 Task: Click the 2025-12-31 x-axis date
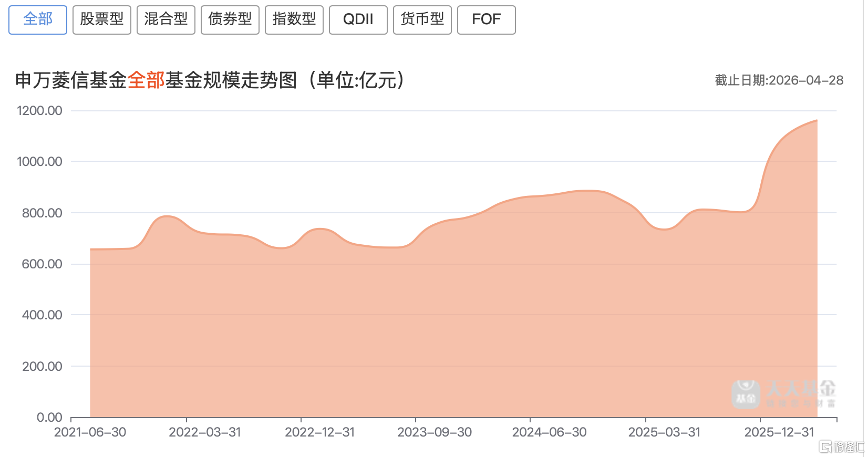(779, 432)
